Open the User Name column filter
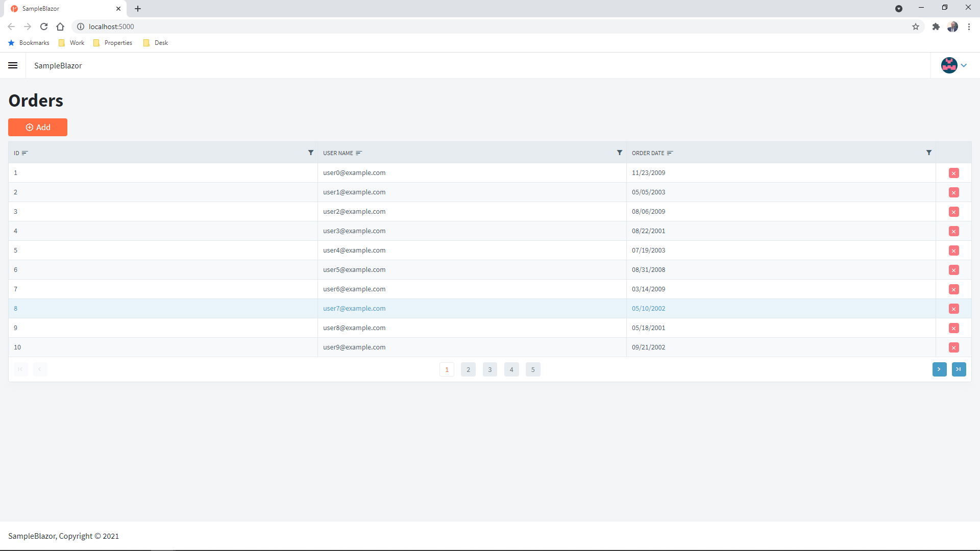The width and height of the screenshot is (980, 551). [x=619, y=153]
